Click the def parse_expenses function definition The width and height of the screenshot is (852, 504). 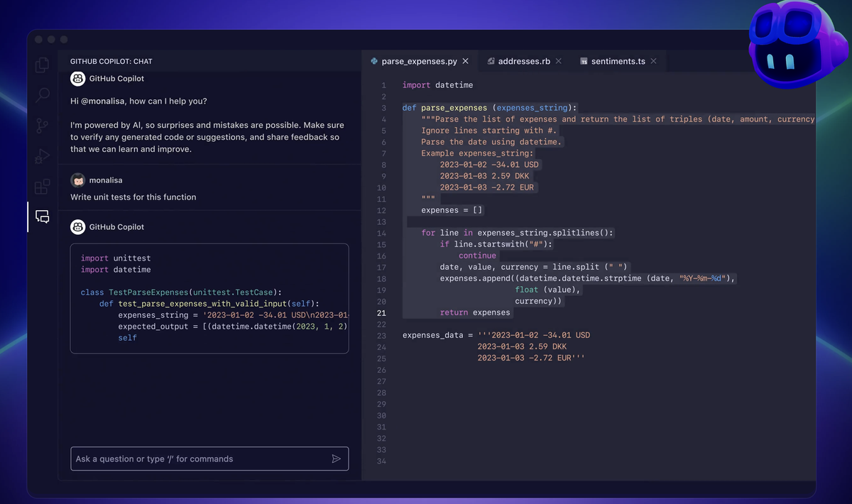(490, 108)
